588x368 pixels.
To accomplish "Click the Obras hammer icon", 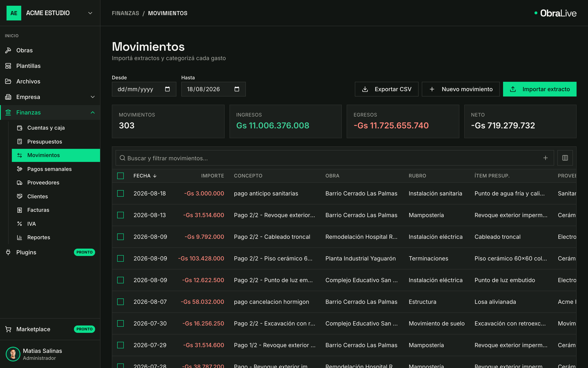I will 8,50.
